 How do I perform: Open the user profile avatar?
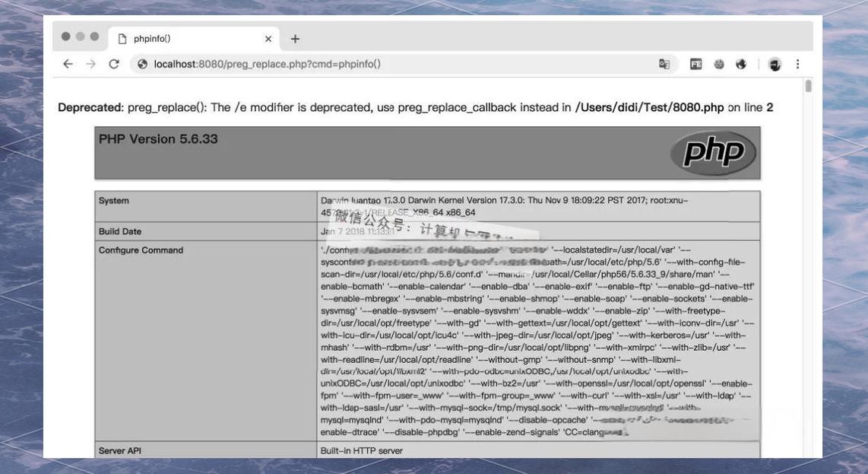pos(775,65)
